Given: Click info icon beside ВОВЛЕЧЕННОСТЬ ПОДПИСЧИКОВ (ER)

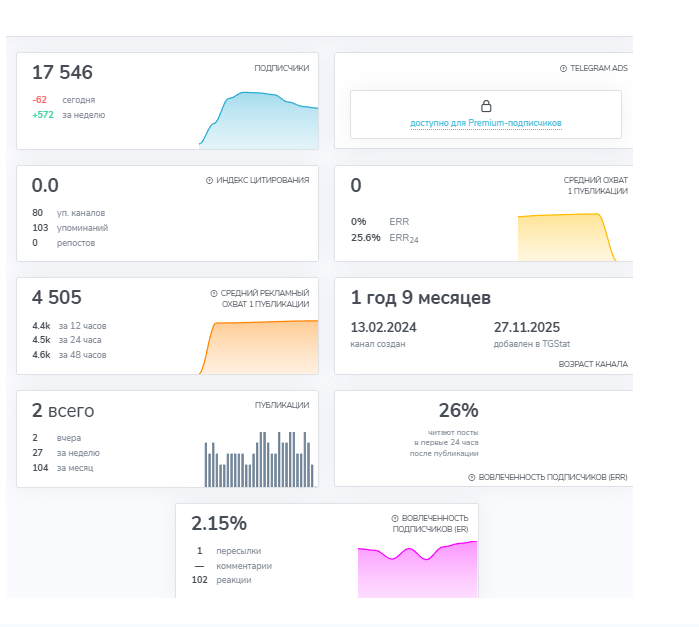Looking at the screenshot, I should pos(394,518).
